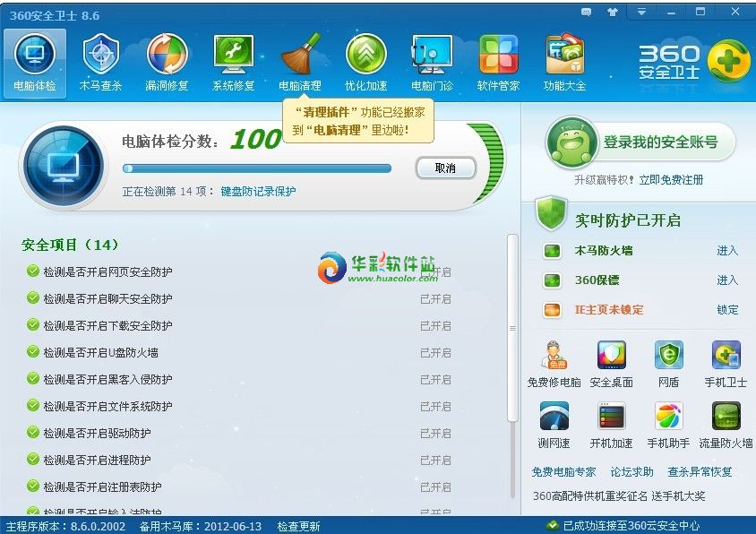Open the 漏洞修复 tool

tap(167, 64)
